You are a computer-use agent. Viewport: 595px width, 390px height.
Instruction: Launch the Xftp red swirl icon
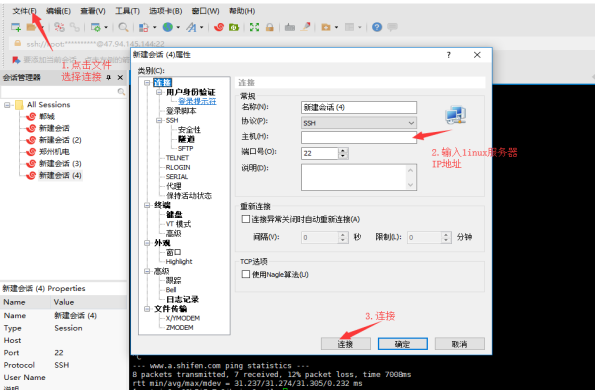click(219, 27)
